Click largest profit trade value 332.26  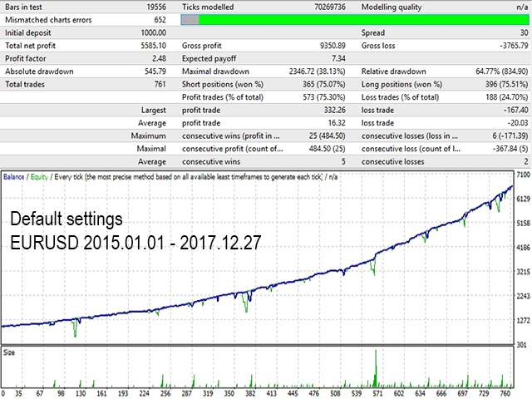click(x=334, y=110)
